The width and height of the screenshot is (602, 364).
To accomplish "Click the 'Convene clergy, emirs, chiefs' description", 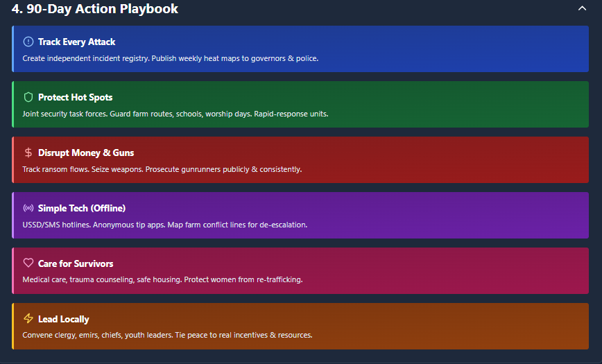I will (x=167, y=336).
